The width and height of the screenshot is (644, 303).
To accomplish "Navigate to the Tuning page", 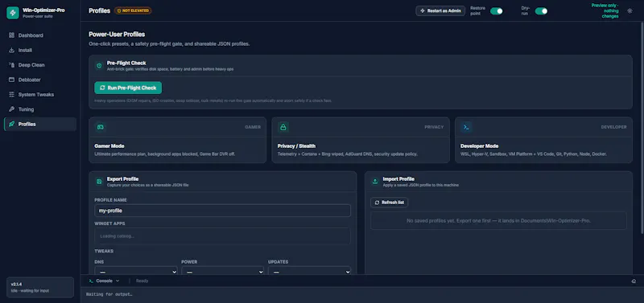I will pos(40,109).
